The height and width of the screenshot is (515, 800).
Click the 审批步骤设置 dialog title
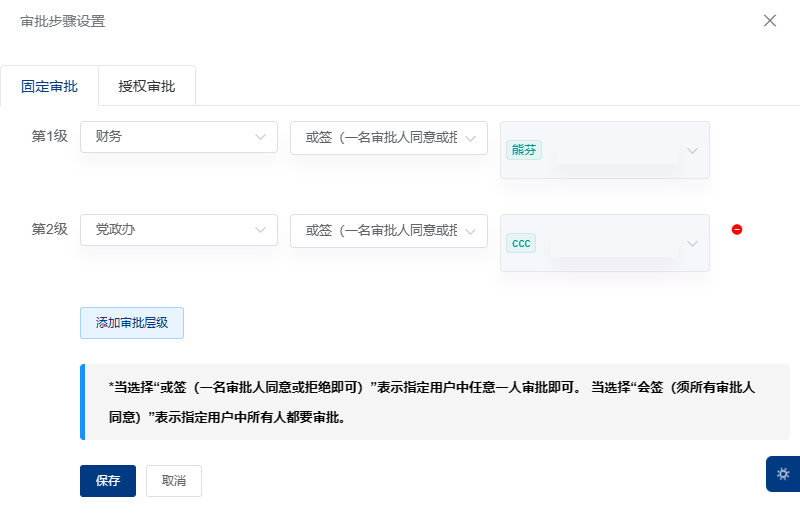[63, 21]
